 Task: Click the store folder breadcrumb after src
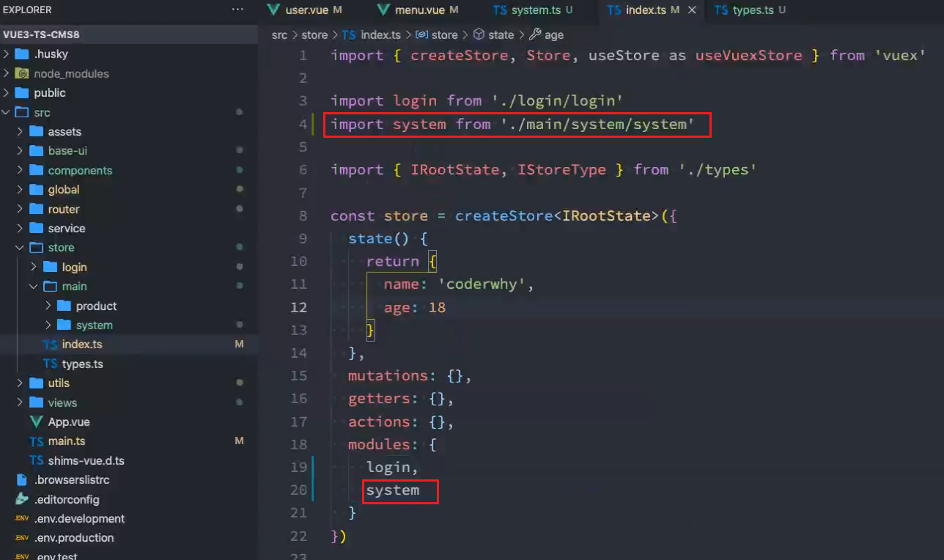tap(314, 35)
